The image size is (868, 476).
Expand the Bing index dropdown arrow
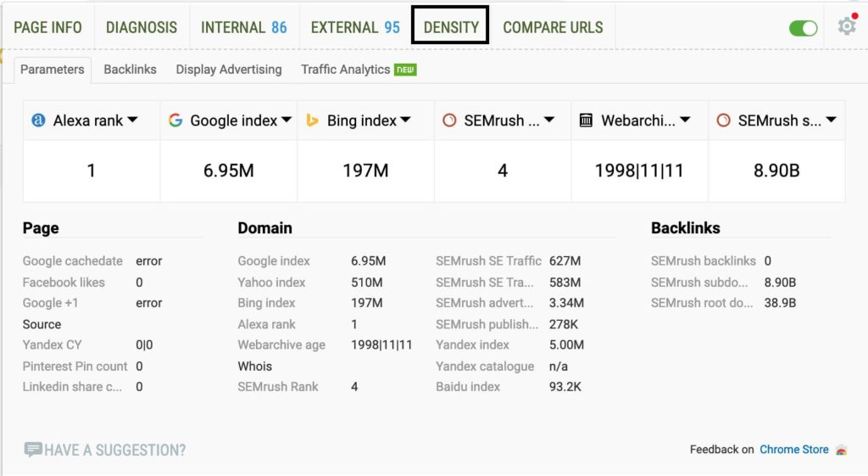tap(405, 120)
